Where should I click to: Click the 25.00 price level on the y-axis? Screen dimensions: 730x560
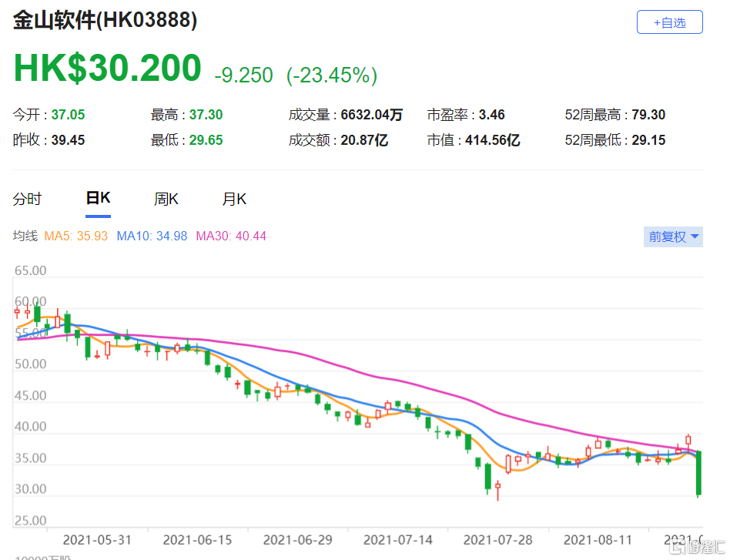(x=31, y=521)
